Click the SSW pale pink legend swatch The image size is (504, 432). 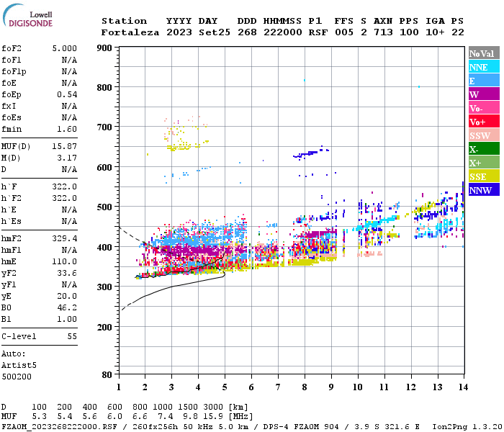(483, 135)
